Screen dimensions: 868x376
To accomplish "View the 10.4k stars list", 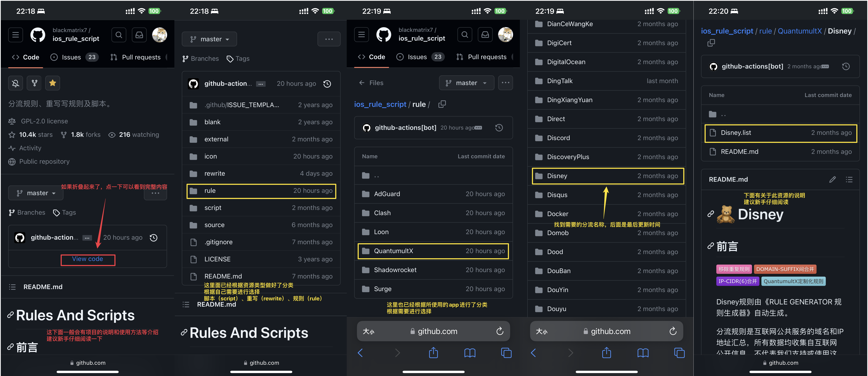I will [x=36, y=134].
